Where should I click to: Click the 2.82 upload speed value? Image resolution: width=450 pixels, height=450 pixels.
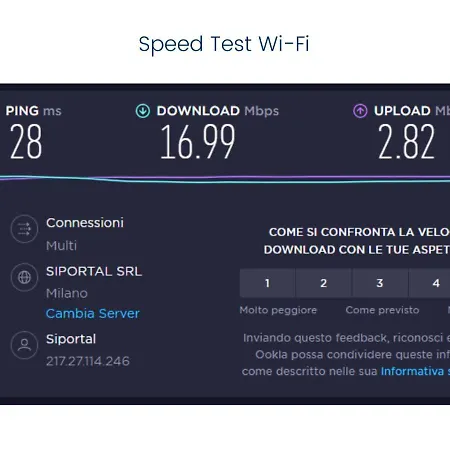pyautogui.click(x=407, y=141)
